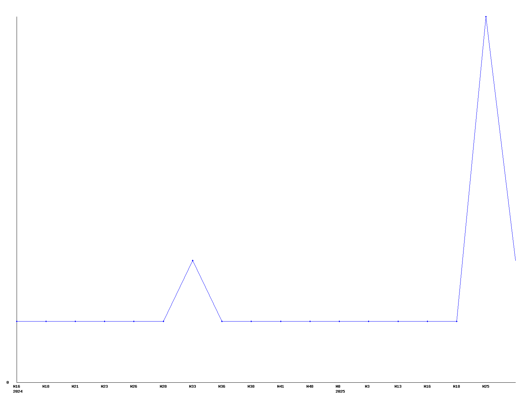Select the data point above W28
The width and height of the screenshot is (532, 399).
[x=163, y=321]
